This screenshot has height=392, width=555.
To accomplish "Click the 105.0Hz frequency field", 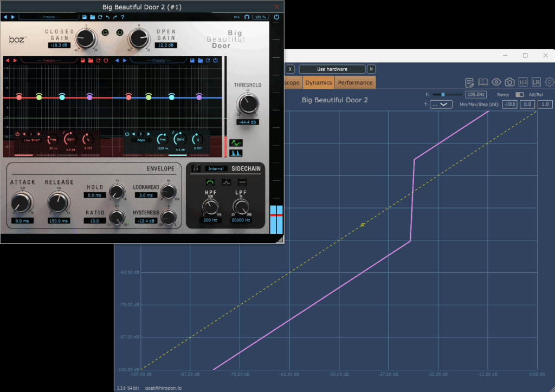I will coord(476,95).
